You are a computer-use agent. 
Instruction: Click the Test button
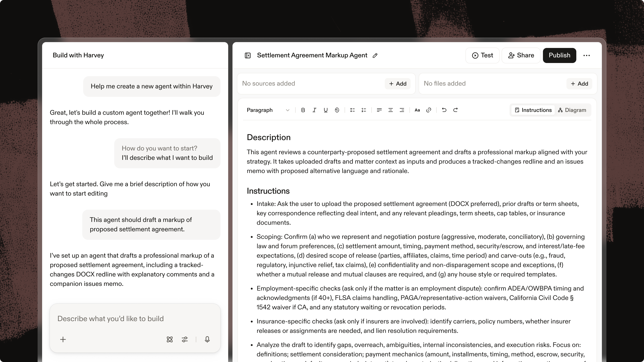tap(482, 55)
